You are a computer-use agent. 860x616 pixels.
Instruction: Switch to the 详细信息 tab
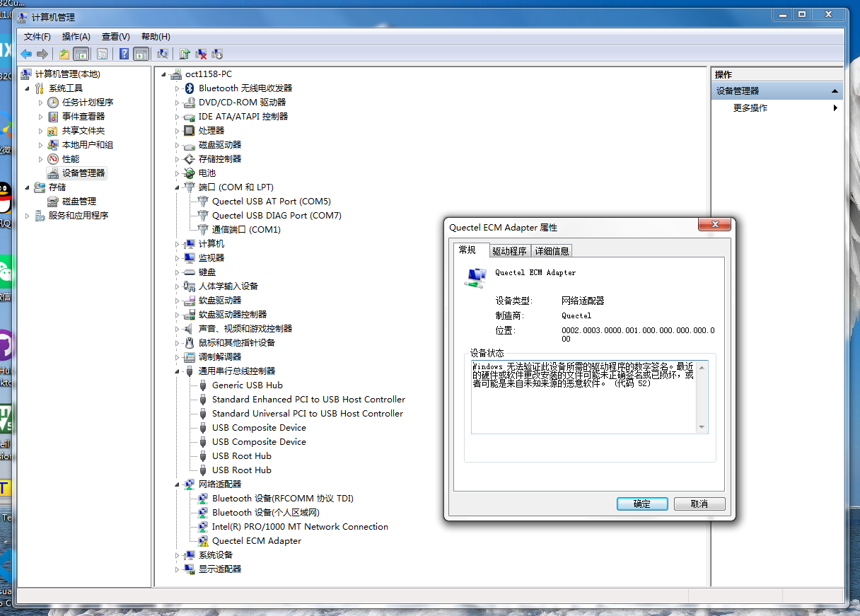(x=552, y=251)
